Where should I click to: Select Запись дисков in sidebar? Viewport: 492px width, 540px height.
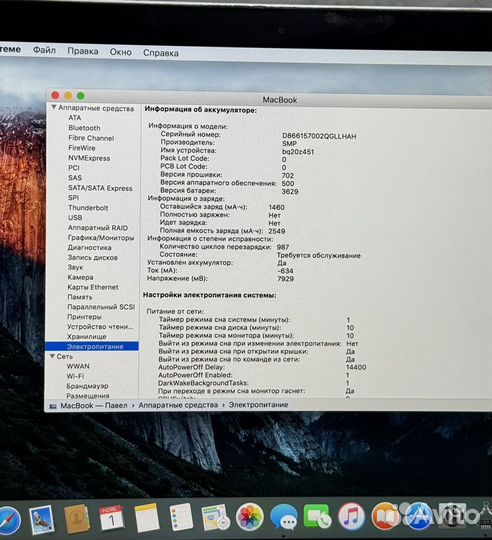tap(93, 257)
